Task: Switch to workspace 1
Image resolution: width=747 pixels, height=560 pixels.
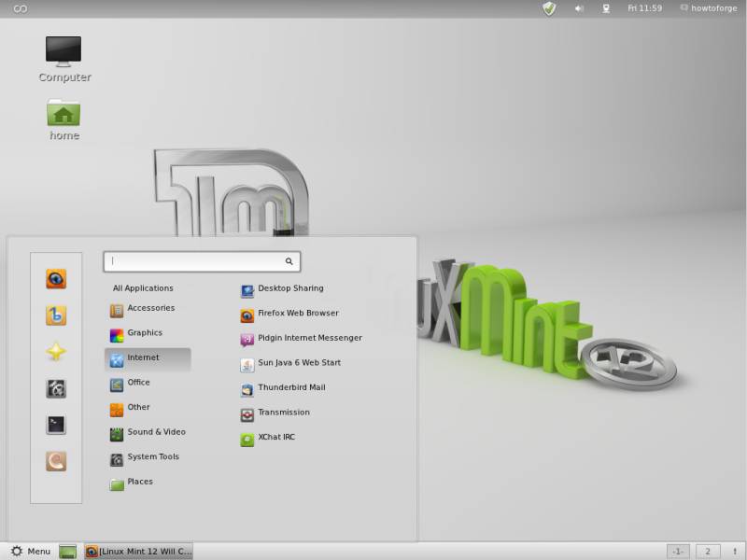Action: pos(678,552)
